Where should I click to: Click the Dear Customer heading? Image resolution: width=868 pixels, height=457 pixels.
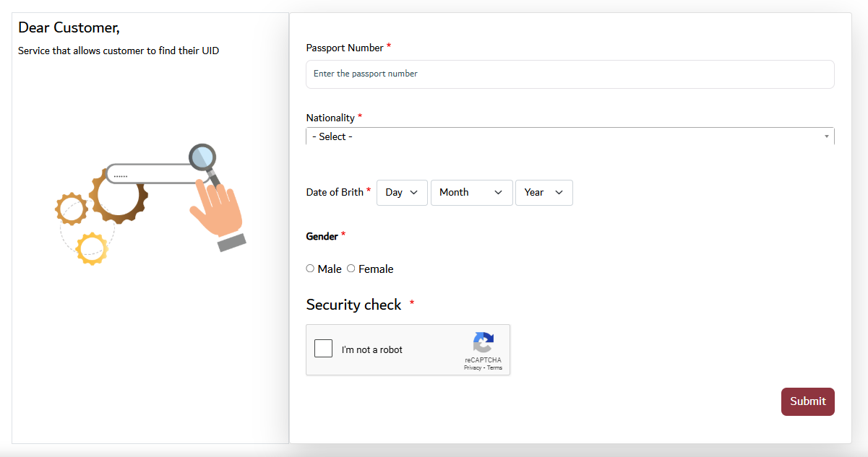point(69,27)
